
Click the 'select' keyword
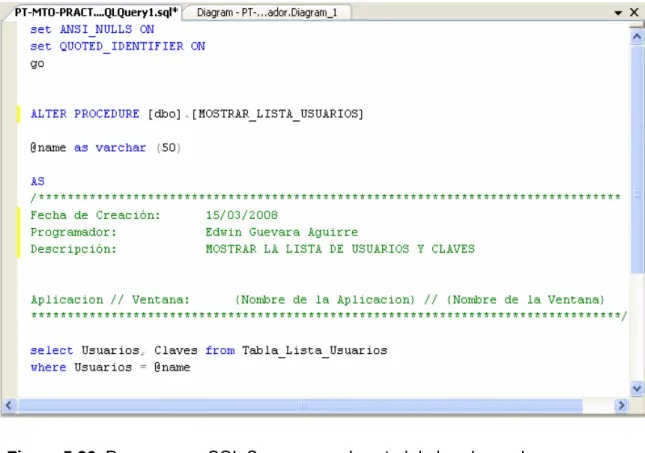51,351
